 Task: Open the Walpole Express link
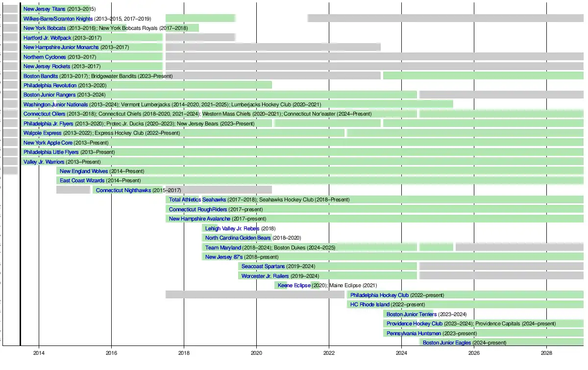43,133
